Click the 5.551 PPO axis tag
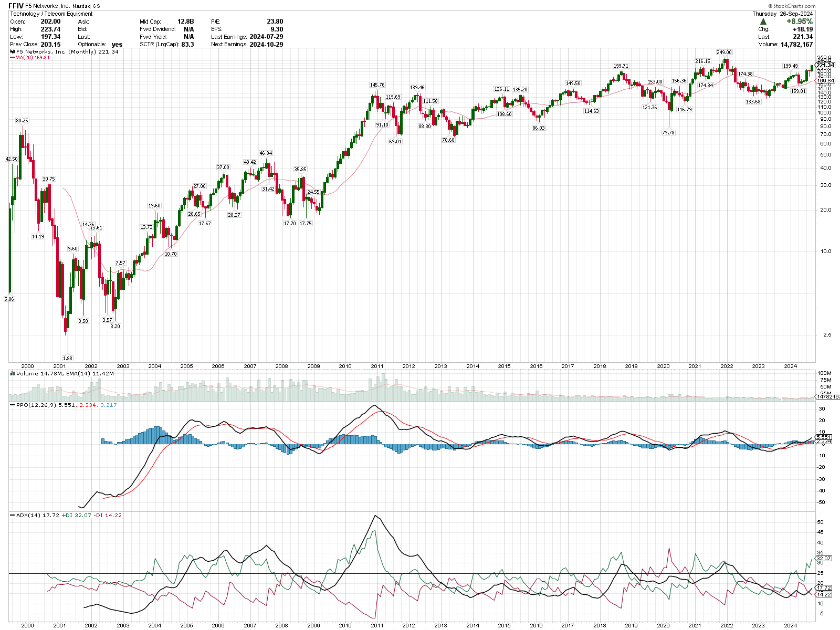This screenshot has width=840, height=630. 824,437
